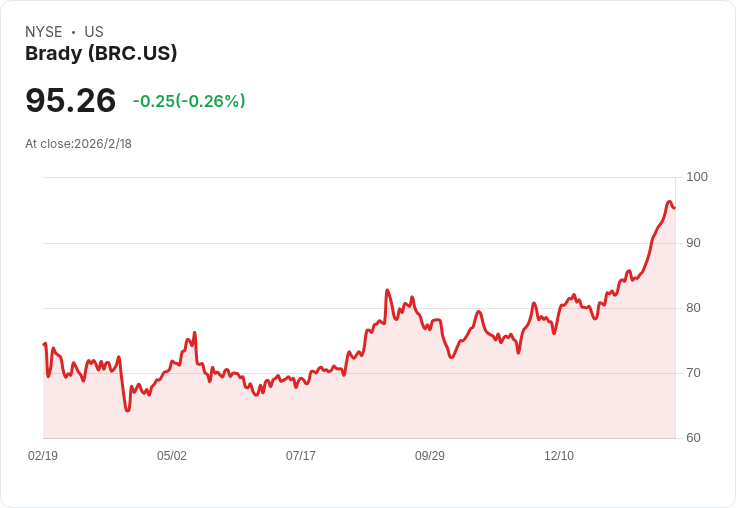Click the 100 y-axis price label
This screenshot has height=508, width=736.
697,177
